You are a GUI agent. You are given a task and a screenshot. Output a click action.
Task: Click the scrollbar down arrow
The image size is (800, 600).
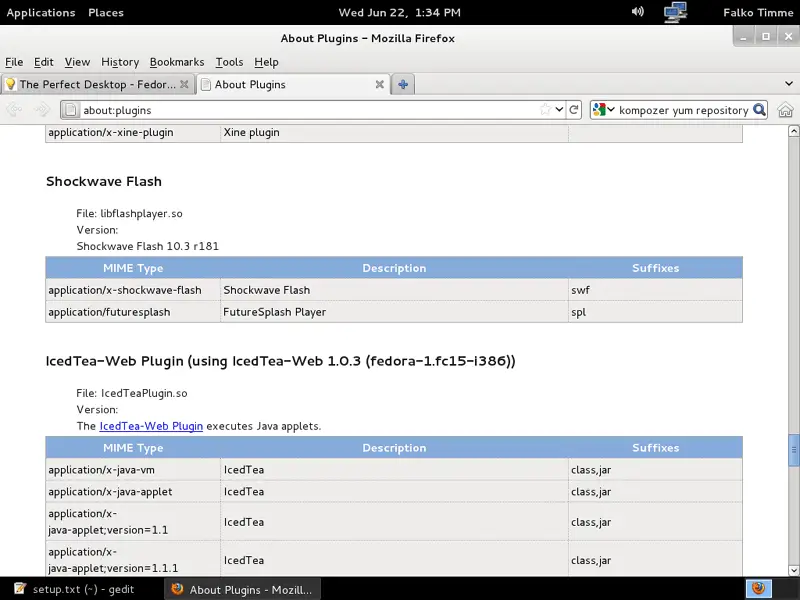pos(794,570)
